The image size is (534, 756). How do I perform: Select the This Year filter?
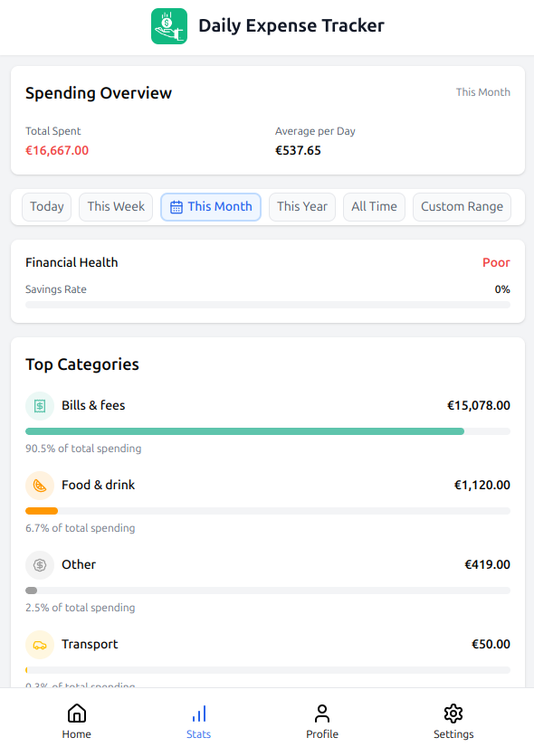point(302,207)
